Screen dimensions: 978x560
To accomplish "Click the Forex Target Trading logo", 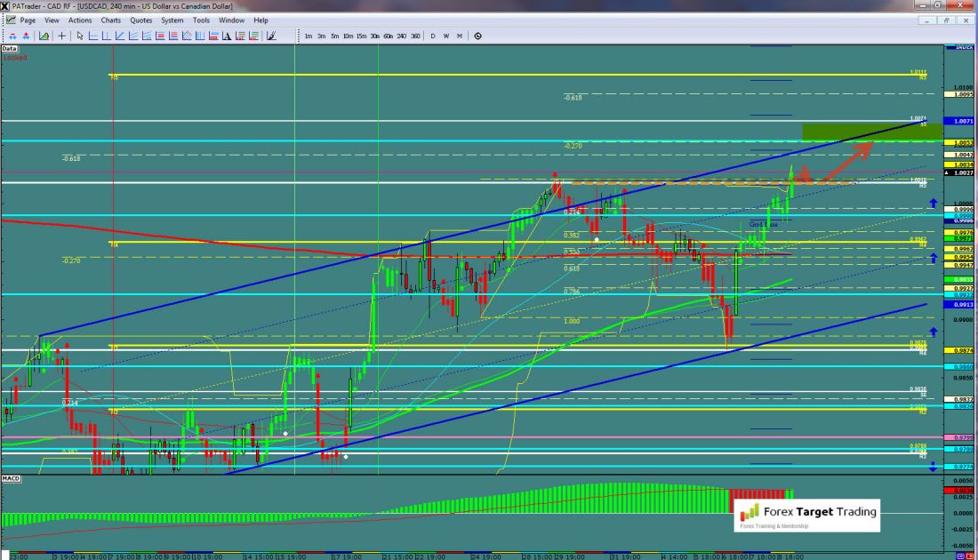I will click(x=807, y=514).
